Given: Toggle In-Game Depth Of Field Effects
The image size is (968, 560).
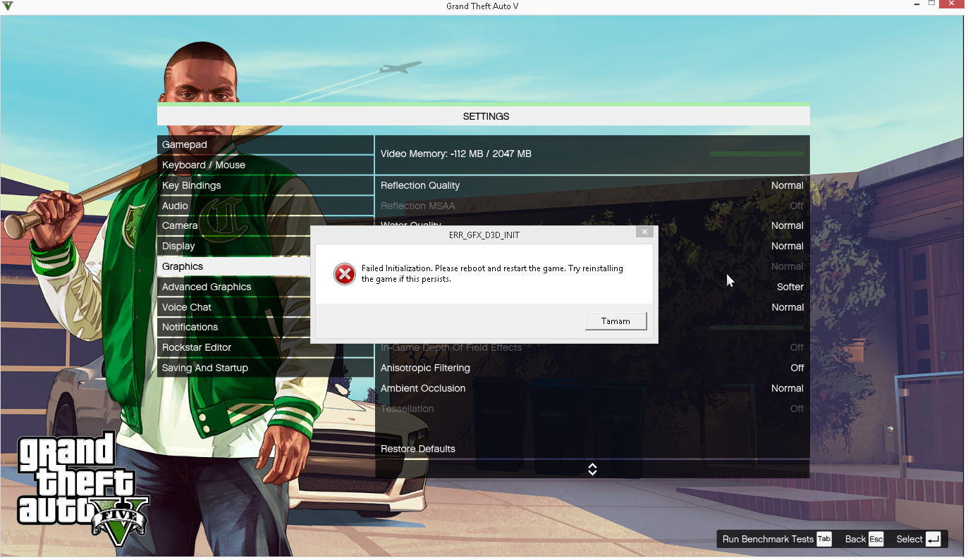Looking at the screenshot, I should [592, 348].
